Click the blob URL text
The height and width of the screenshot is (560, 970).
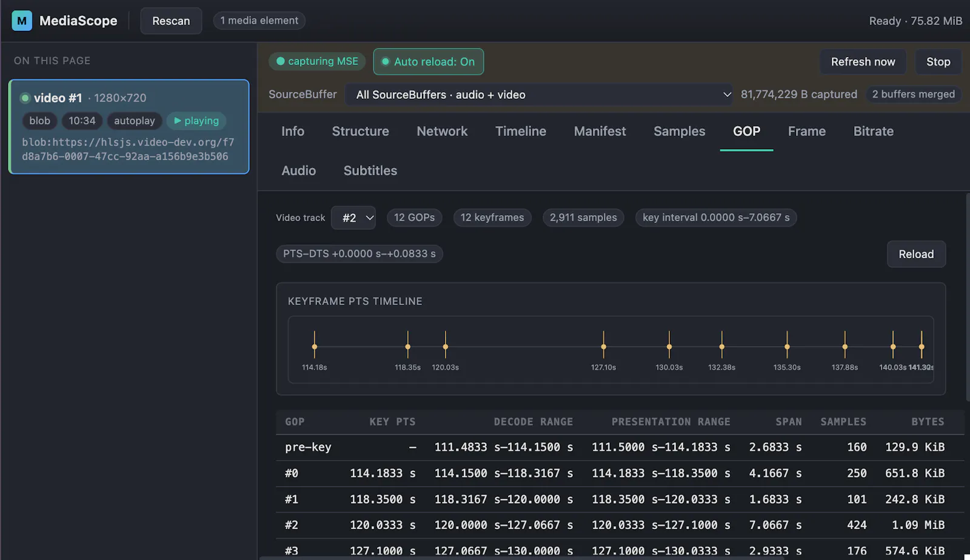pos(128,149)
